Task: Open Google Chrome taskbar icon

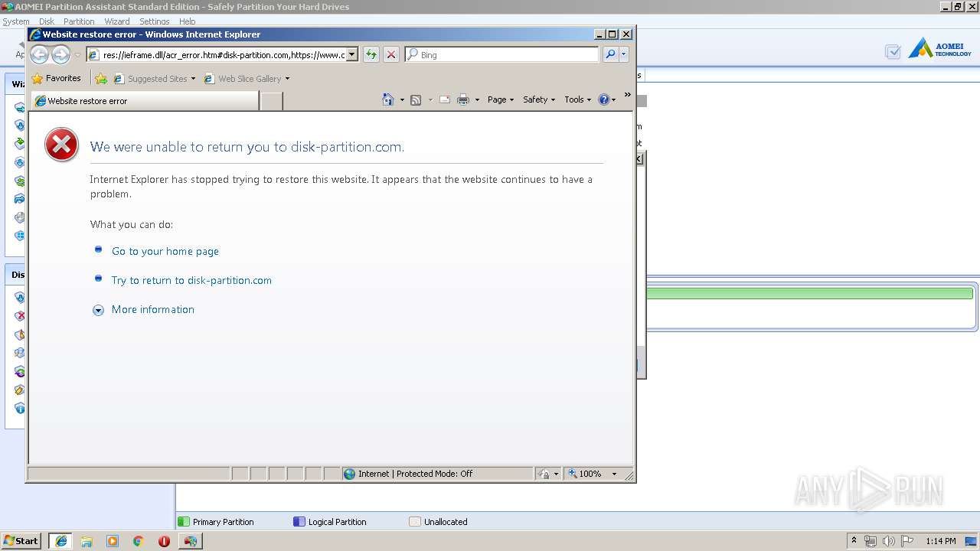Action: (139, 541)
